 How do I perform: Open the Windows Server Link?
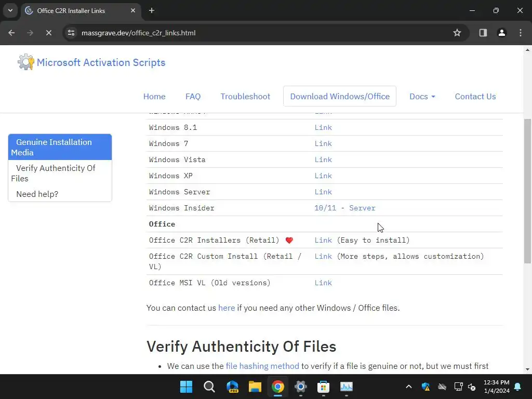[x=323, y=192]
